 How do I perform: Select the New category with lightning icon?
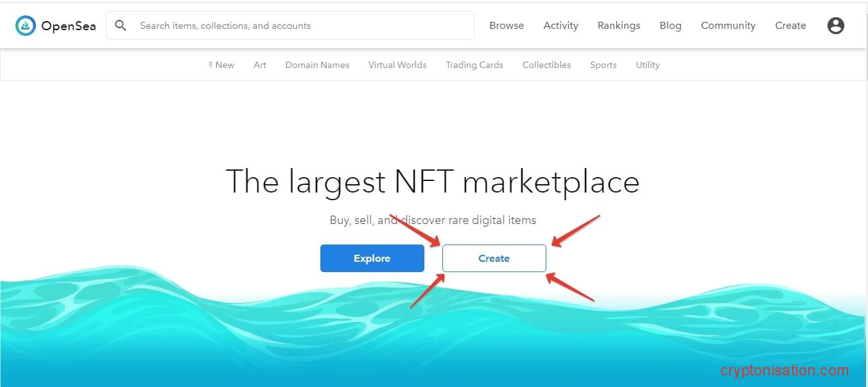(221, 65)
